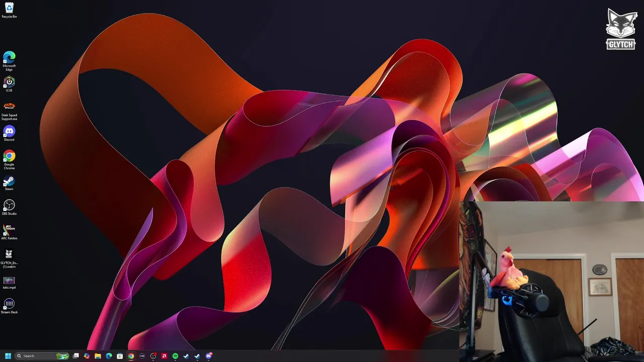
Task: Open File Explorer from the taskbar
Action: [98, 356]
